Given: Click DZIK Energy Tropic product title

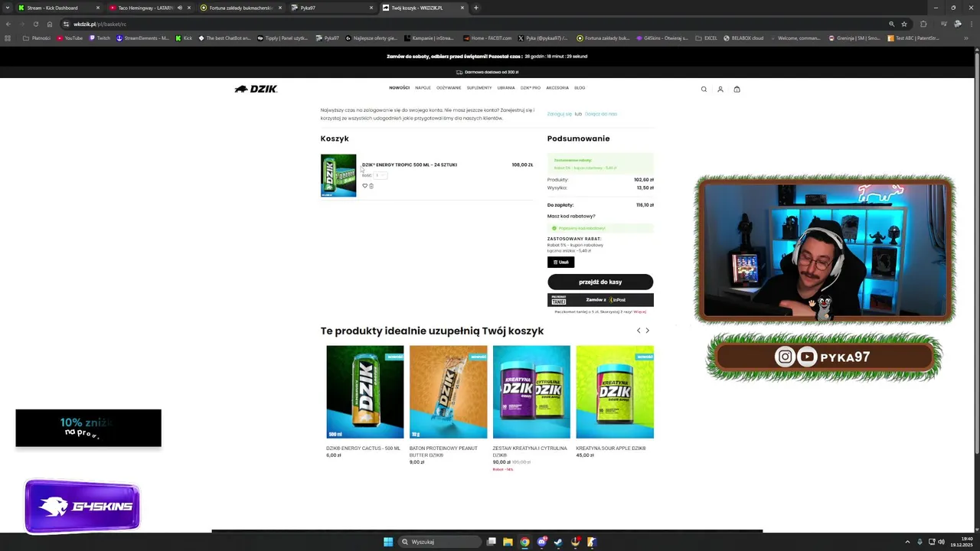Looking at the screenshot, I should coord(410,165).
